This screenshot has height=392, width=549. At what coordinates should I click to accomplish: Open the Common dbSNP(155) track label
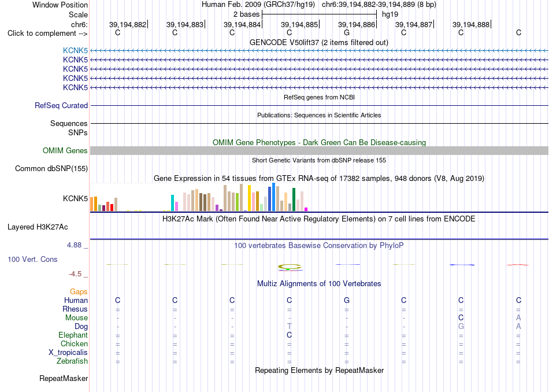tap(51, 168)
